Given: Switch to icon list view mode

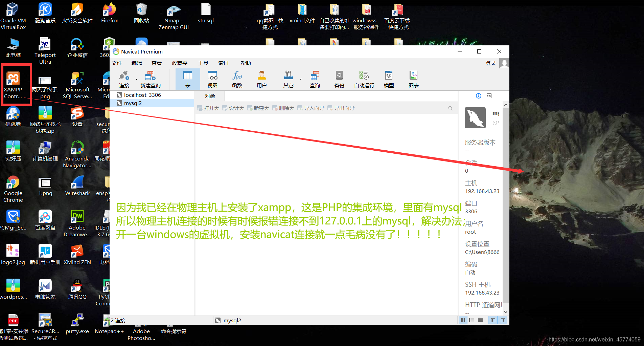Looking at the screenshot, I should 463,320.
